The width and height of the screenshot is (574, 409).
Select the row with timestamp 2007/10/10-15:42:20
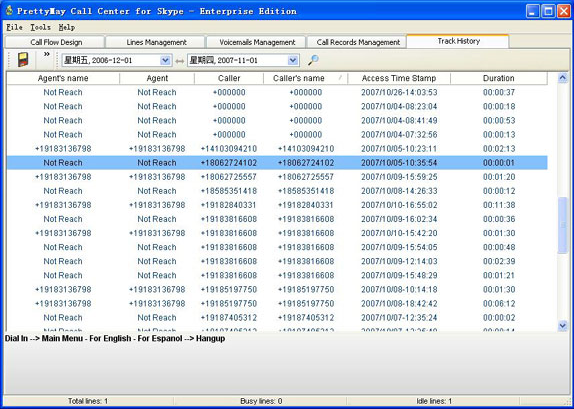[x=277, y=233]
